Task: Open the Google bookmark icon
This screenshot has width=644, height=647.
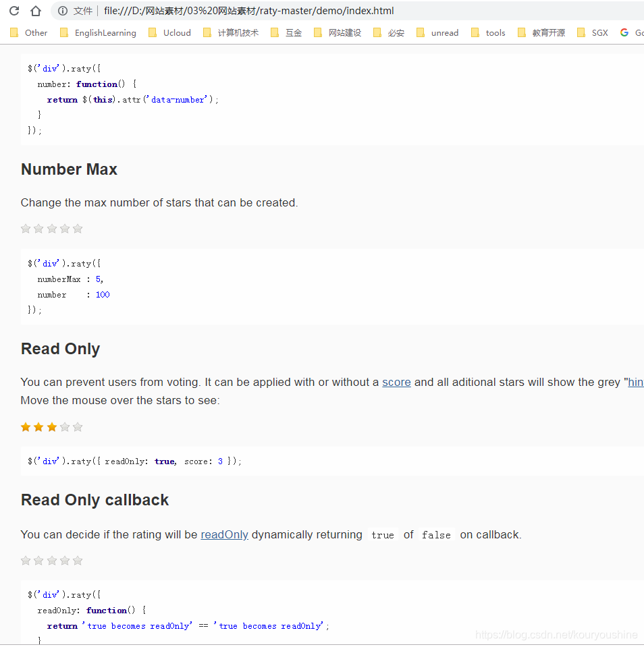Action: point(624,32)
